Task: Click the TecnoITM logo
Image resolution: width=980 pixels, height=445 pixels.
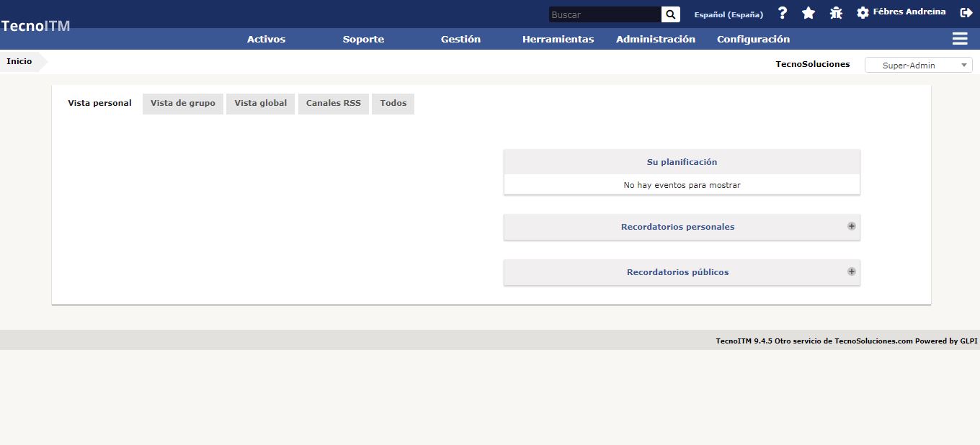Action: (x=35, y=26)
